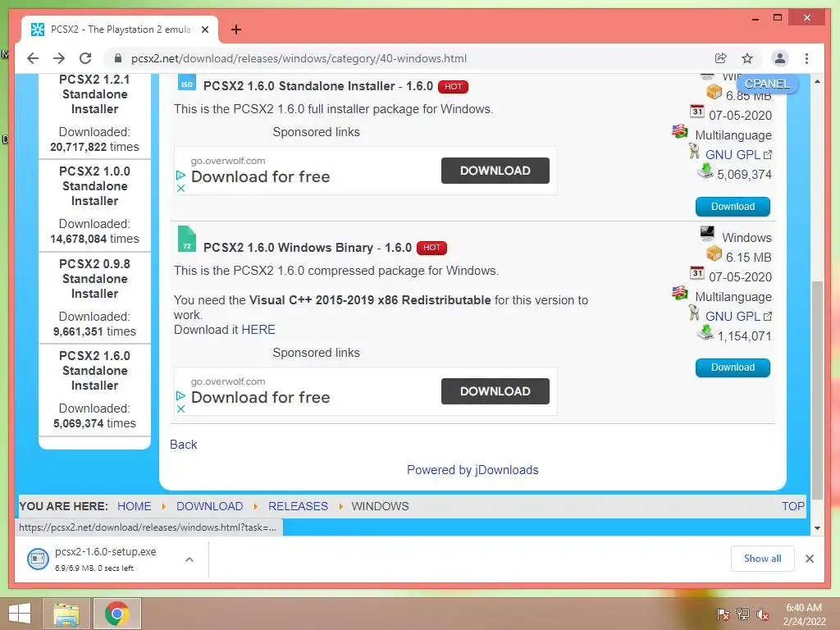Open the PCSX2 1.6.0 Standalone Installer title

tap(318, 86)
